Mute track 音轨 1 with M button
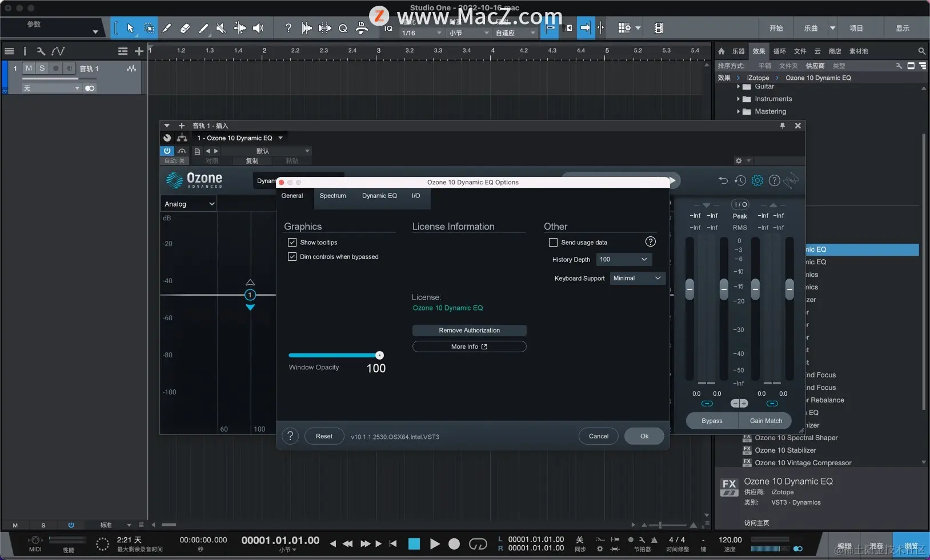The height and width of the screenshot is (560, 930). pyautogui.click(x=29, y=69)
